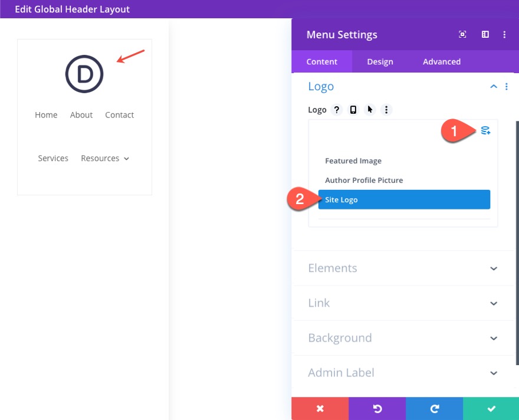Viewport: 519px width, 420px height.
Task: Redo changes with the blue redo arrow
Action: 434,408
